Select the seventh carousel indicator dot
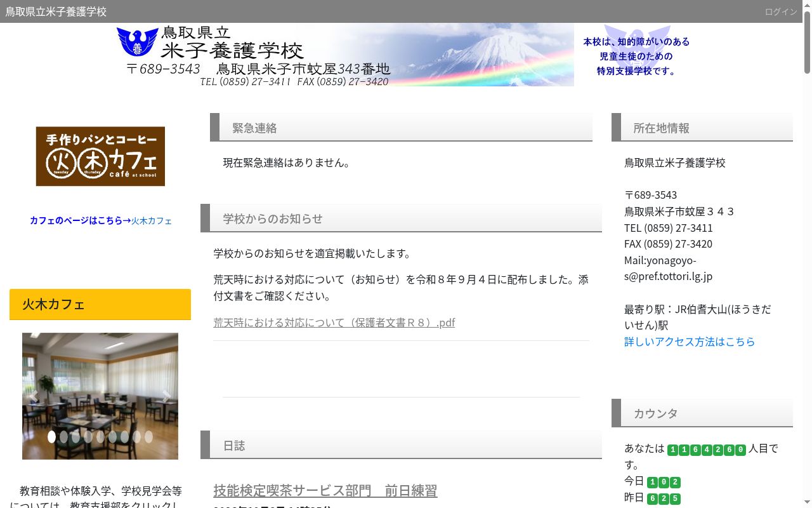 coord(124,437)
